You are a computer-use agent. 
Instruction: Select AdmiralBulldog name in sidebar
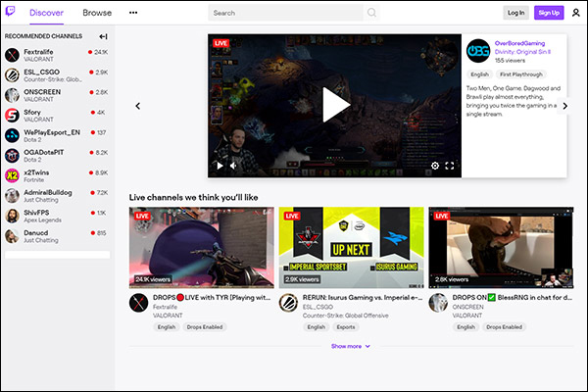coord(48,192)
